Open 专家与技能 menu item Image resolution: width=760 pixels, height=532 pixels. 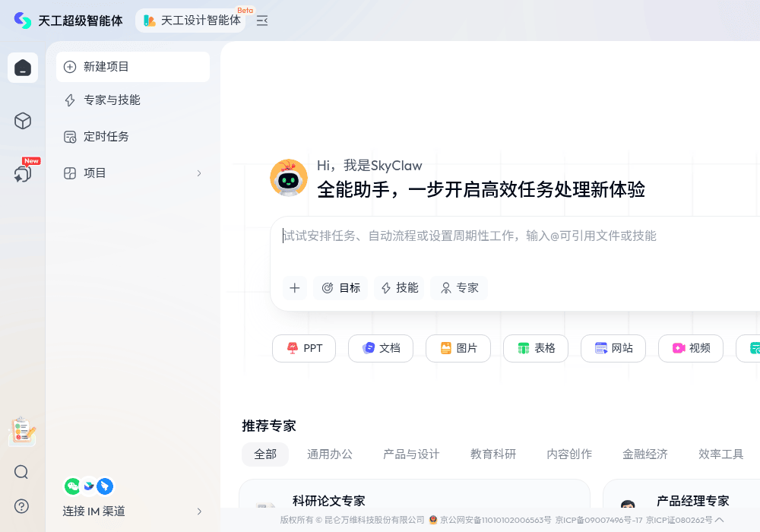(x=133, y=100)
